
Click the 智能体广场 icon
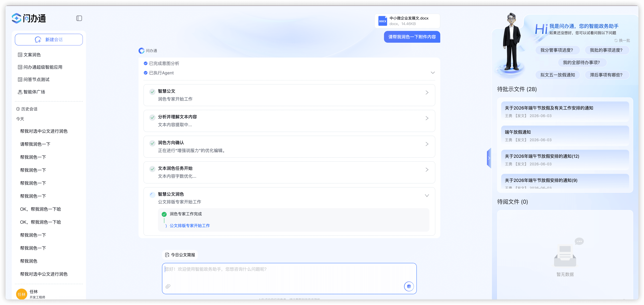pos(20,92)
